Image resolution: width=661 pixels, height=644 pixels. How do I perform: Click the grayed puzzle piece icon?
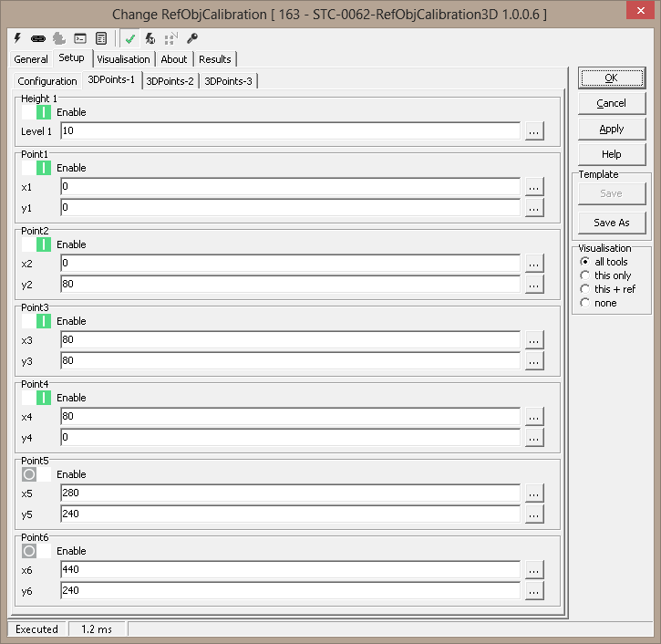tap(59, 38)
